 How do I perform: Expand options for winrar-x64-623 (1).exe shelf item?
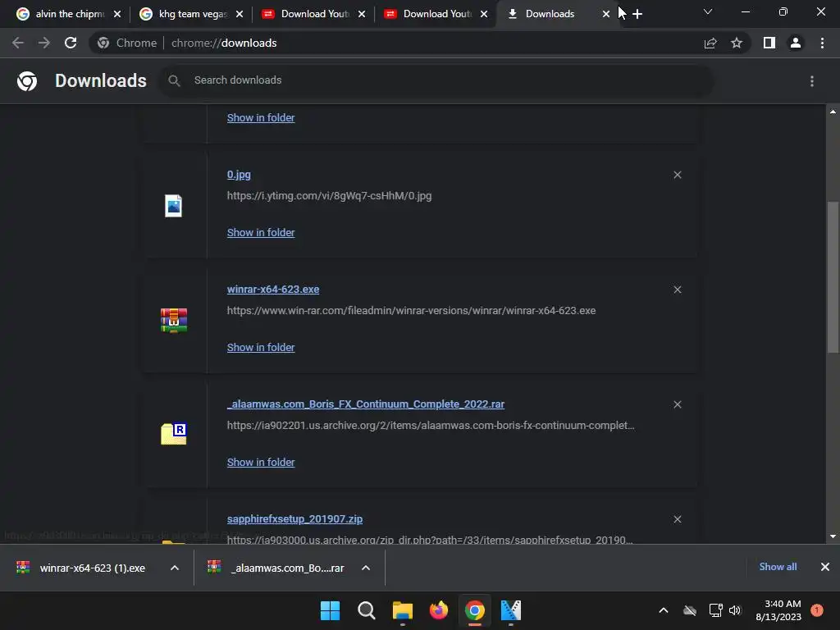pyautogui.click(x=175, y=568)
